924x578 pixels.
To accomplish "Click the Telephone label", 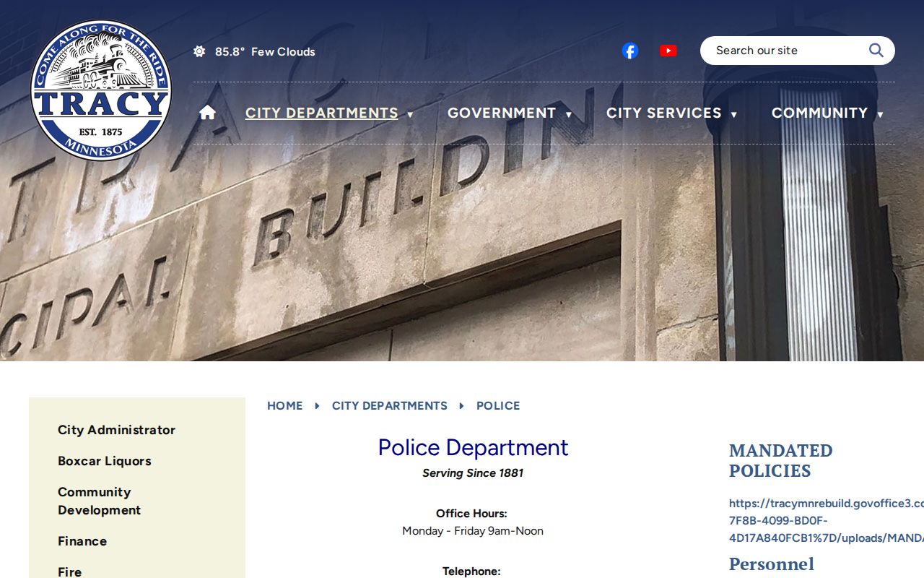I will click(471, 571).
